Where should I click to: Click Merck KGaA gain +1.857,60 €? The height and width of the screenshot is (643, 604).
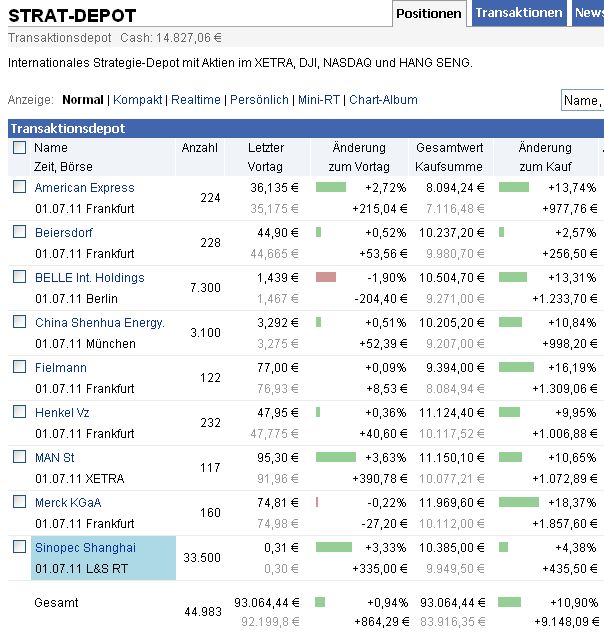click(565, 524)
